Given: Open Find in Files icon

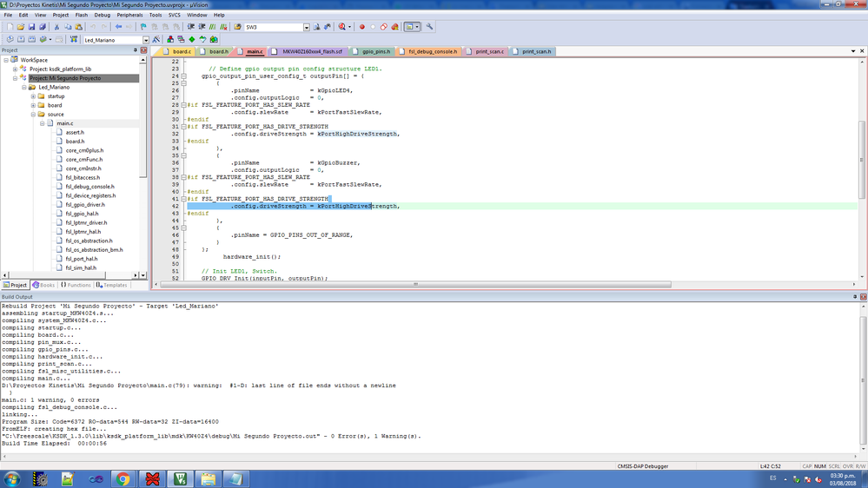Looking at the screenshot, I should coord(237,27).
